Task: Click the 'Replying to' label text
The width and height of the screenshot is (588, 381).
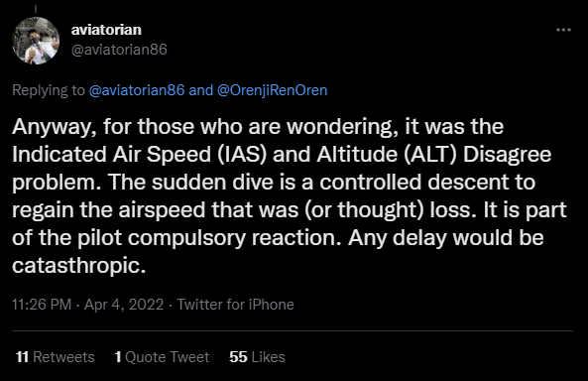Action: click(x=49, y=90)
